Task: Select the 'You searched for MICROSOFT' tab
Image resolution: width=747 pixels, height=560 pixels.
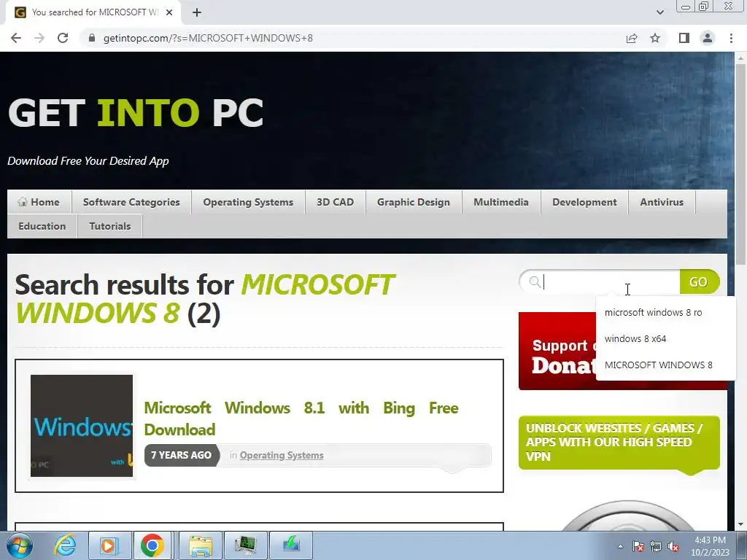Action: tap(93, 12)
